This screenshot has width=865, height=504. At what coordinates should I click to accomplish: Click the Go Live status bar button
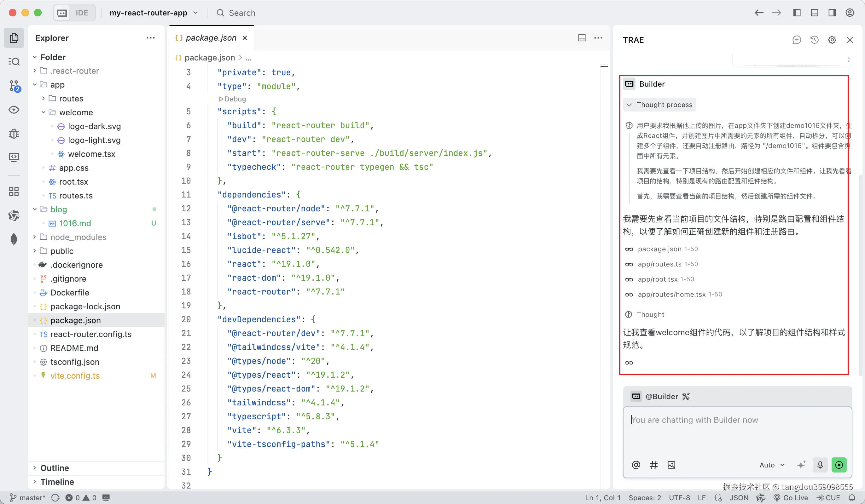(x=791, y=497)
